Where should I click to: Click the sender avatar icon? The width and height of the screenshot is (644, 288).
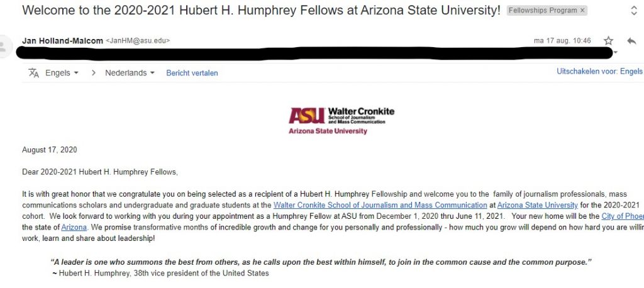(4, 47)
